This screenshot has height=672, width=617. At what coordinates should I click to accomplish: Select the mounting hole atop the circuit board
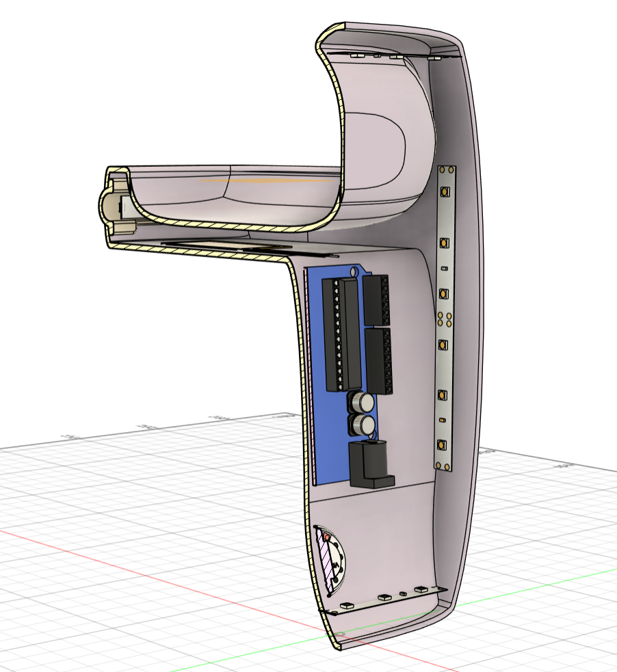point(354,271)
